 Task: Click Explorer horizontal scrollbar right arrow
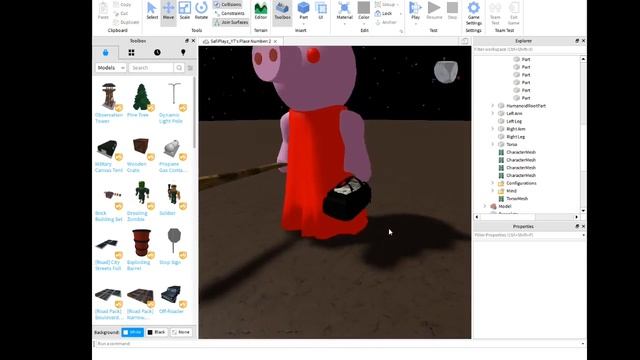[577, 217]
